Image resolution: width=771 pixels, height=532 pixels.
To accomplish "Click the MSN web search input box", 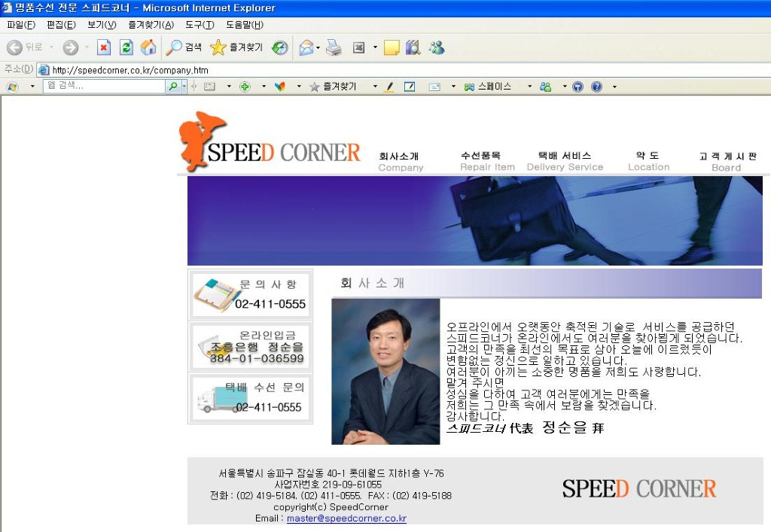I will pyautogui.click(x=104, y=86).
